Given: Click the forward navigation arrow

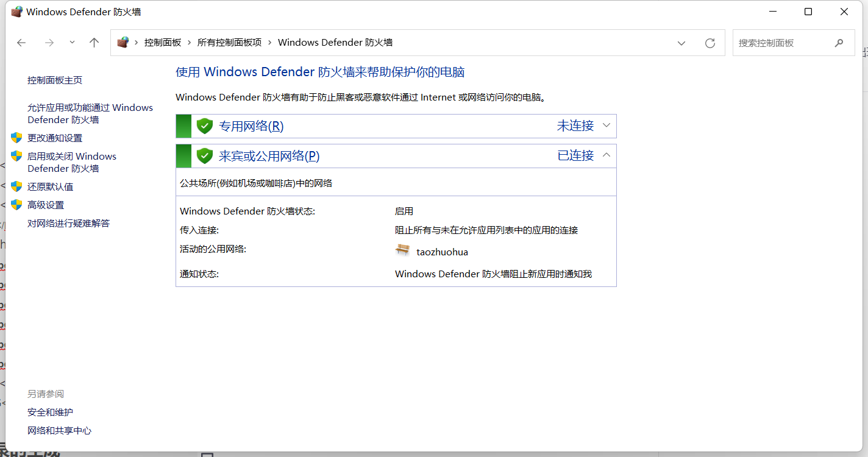Looking at the screenshot, I should click(x=49, y=43).
